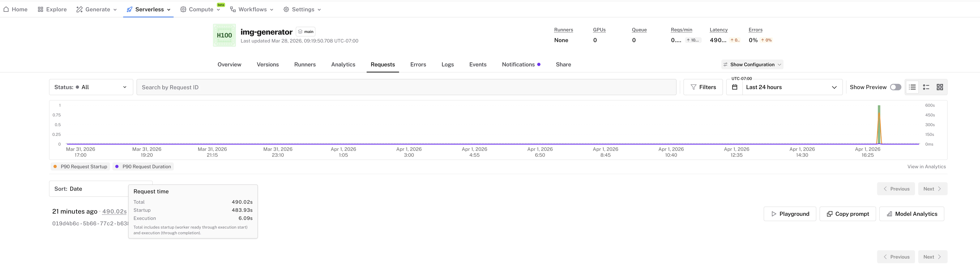
Task: Open Model Analytics
Action: [912, 213]
